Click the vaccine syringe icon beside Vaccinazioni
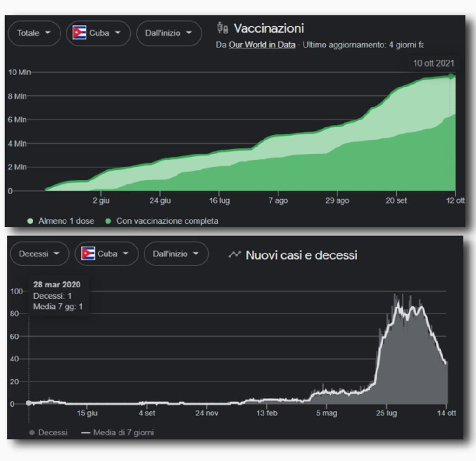The image size is (476, 461). [222, 29]
